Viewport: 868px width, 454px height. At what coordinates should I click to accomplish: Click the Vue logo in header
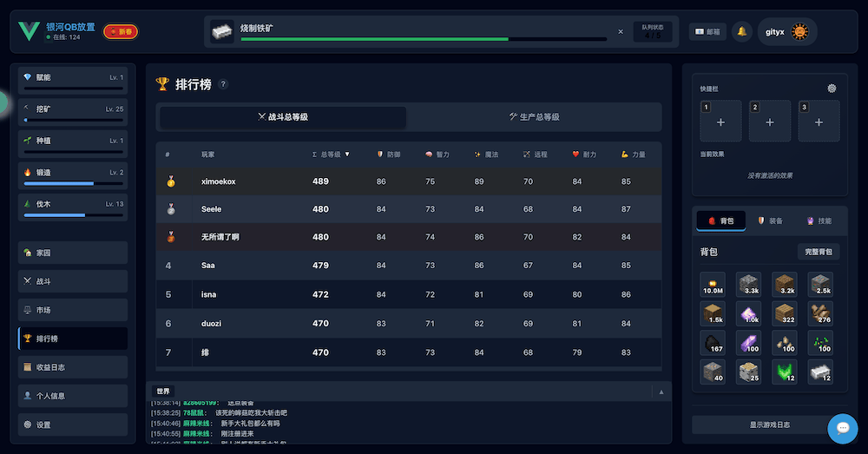coord(29,32)
